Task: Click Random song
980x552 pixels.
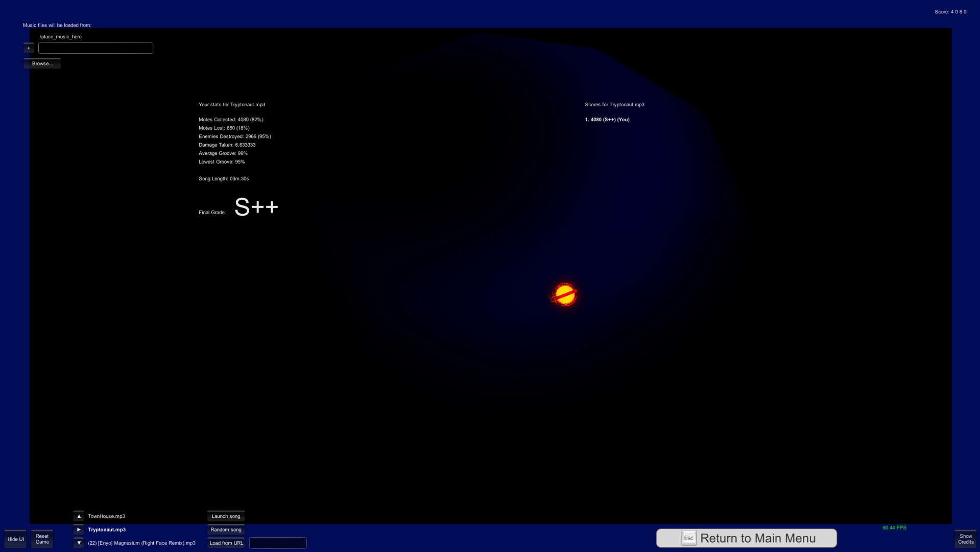Action: pyautogui.click(x=225, y=530)
